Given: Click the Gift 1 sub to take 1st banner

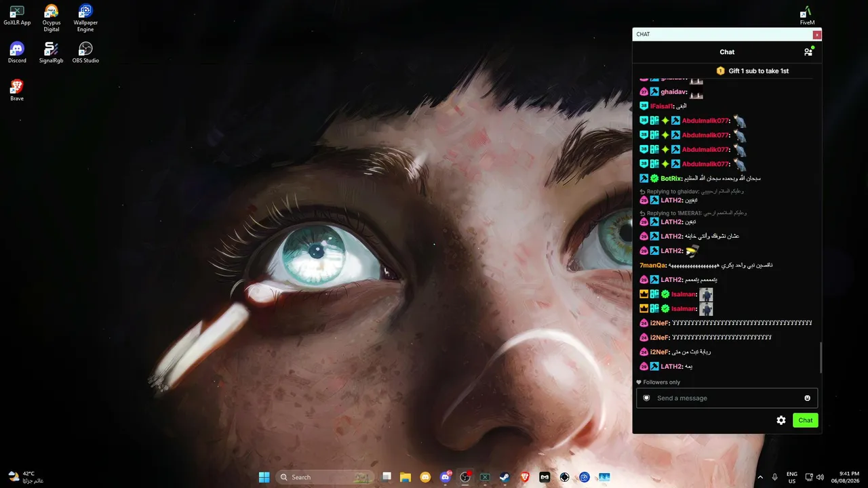Looking at the screenshot, I should pos(753,70).
